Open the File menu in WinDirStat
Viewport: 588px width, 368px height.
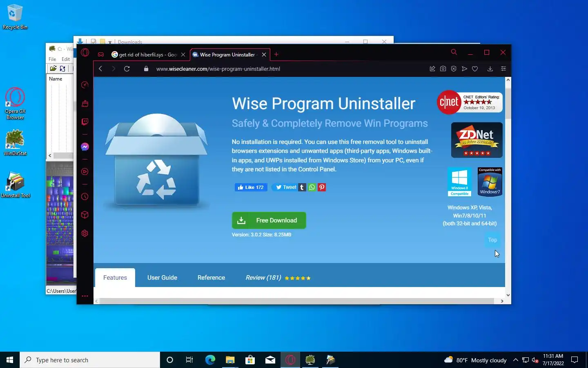[52, 59]
